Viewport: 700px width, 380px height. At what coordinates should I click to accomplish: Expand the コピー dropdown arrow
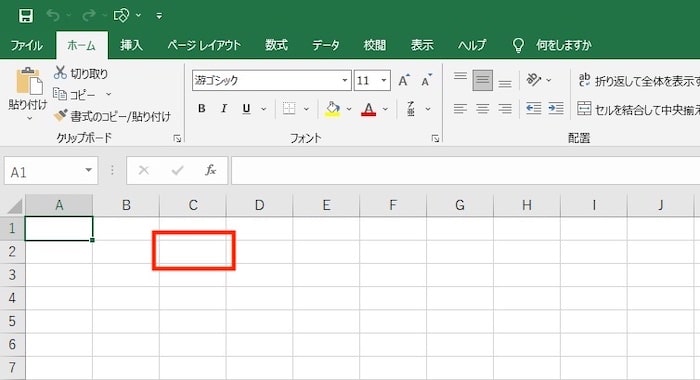108,95
